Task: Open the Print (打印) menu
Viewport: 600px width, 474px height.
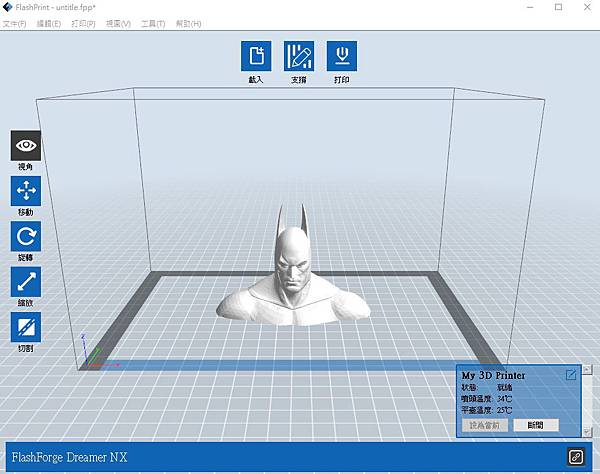Action: tap(83, 24)
